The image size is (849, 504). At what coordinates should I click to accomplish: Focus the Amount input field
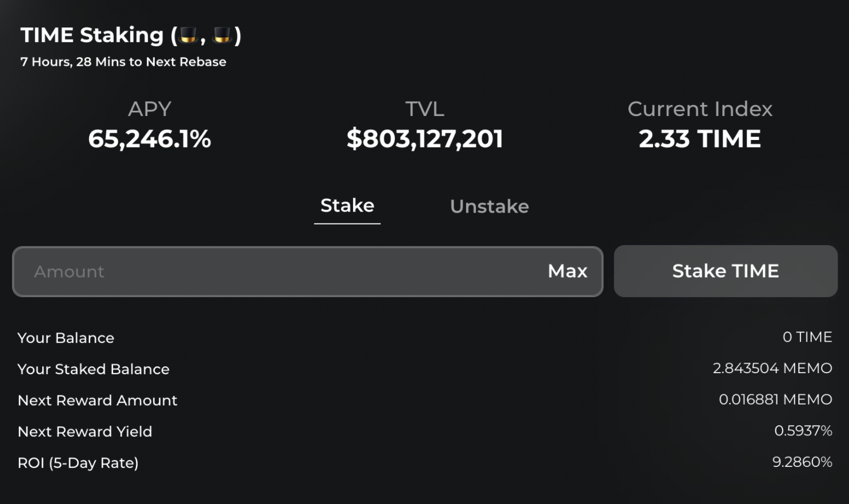[274, 271]
